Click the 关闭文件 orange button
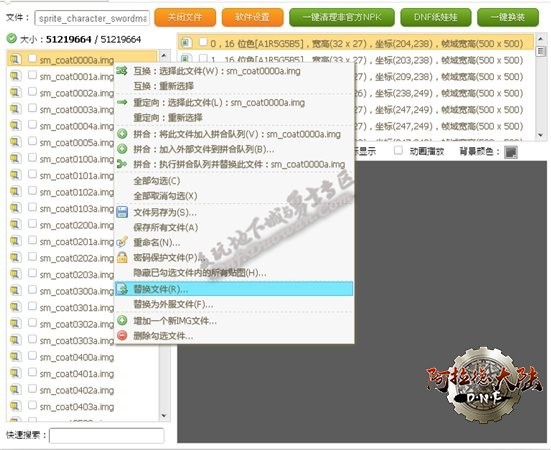The image size is (551, 450). (x=185, y=17)
